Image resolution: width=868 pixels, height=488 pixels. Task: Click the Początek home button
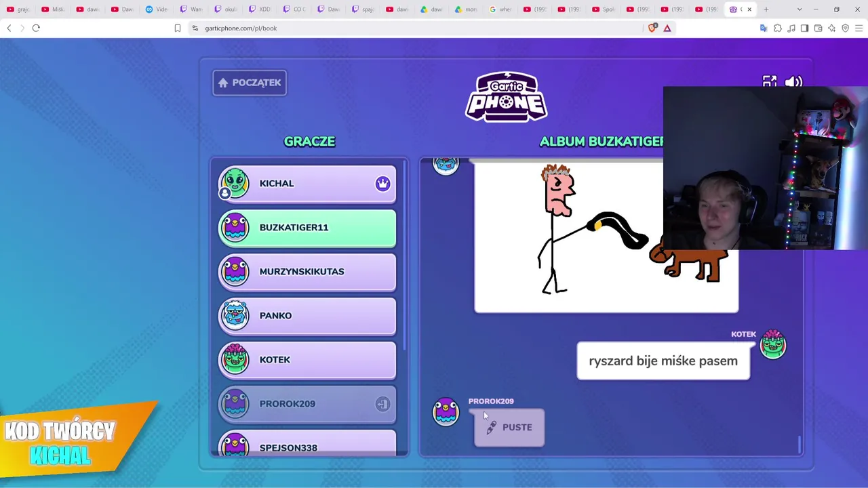[250, 83]
